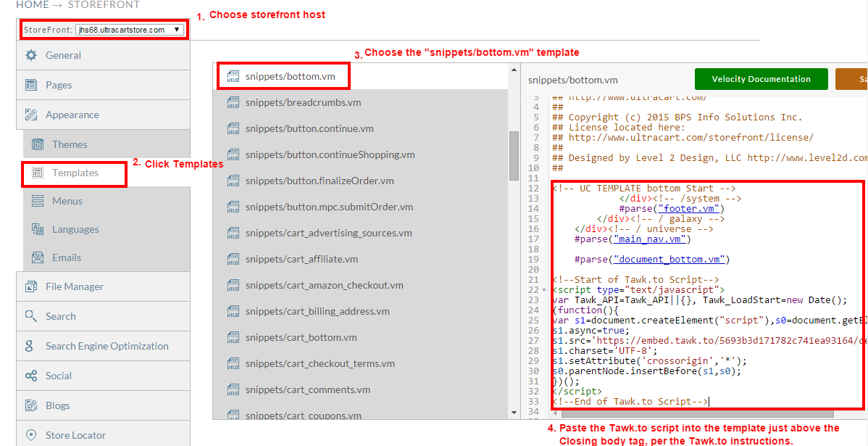Click the Search magnifier icon

tap(31, 315)
